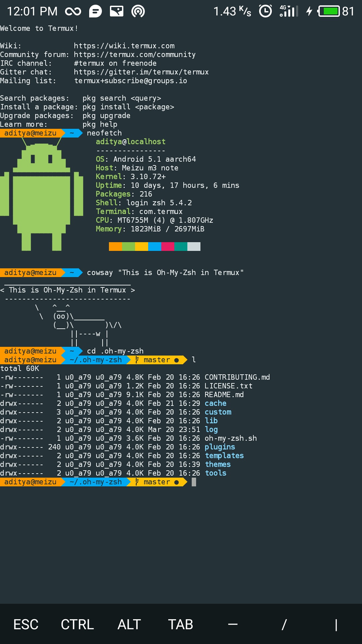This screenshot has width=362, height=644.
Task: Tap the 1.43 K/s network speed
Action: click(x=232, y=11)
